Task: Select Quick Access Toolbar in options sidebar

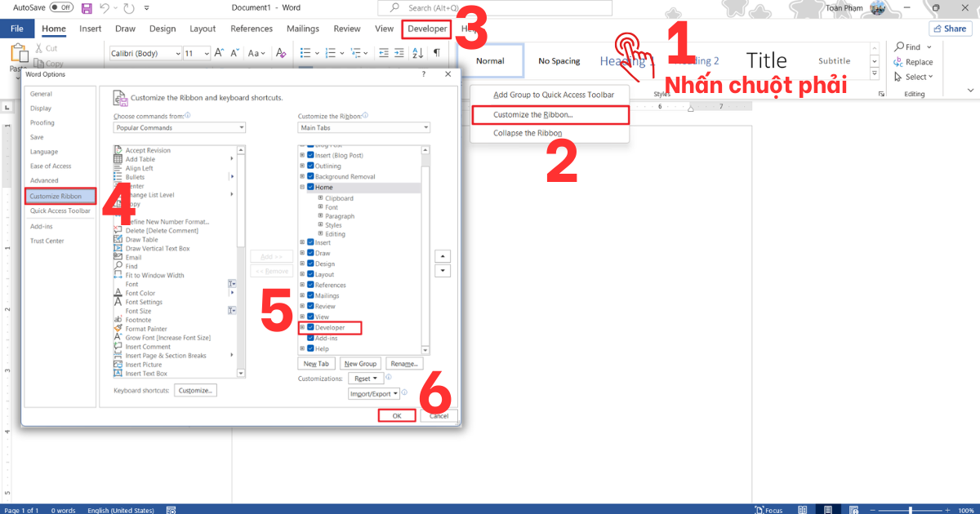Action: point(61,210)
